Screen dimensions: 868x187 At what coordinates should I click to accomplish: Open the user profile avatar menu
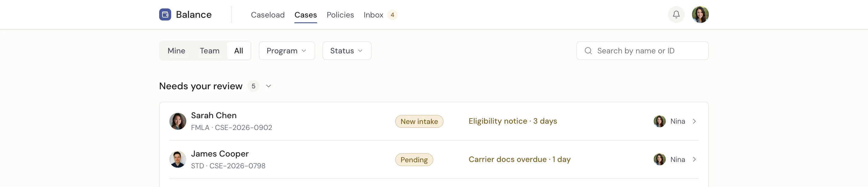point(700,14)
